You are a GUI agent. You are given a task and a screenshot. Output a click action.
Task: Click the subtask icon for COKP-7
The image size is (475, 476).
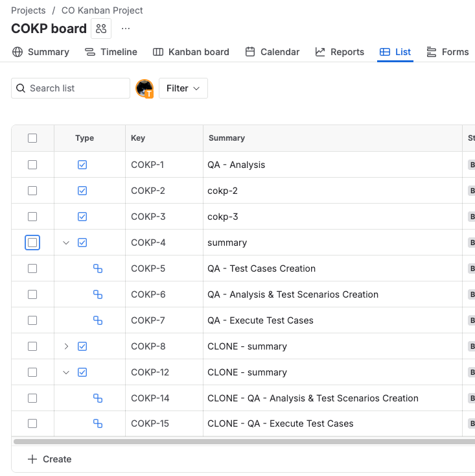point(98,320)
